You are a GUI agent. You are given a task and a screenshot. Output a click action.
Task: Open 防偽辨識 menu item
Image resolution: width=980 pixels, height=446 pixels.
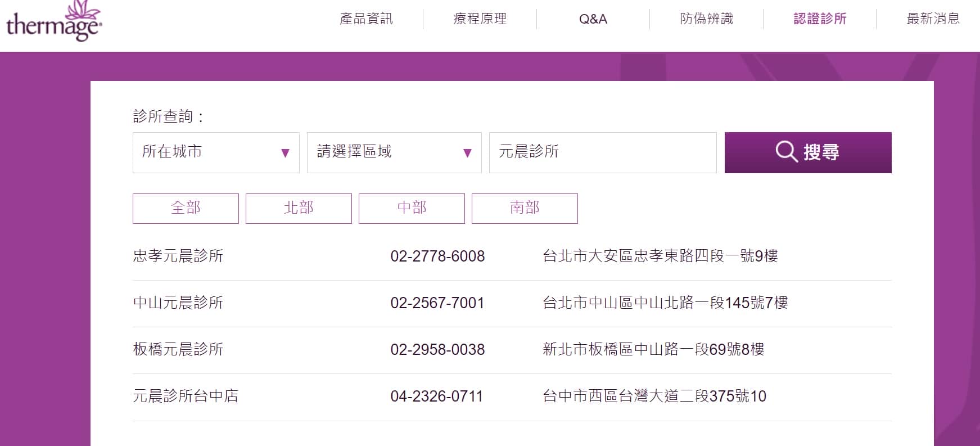tap(706, 19)
